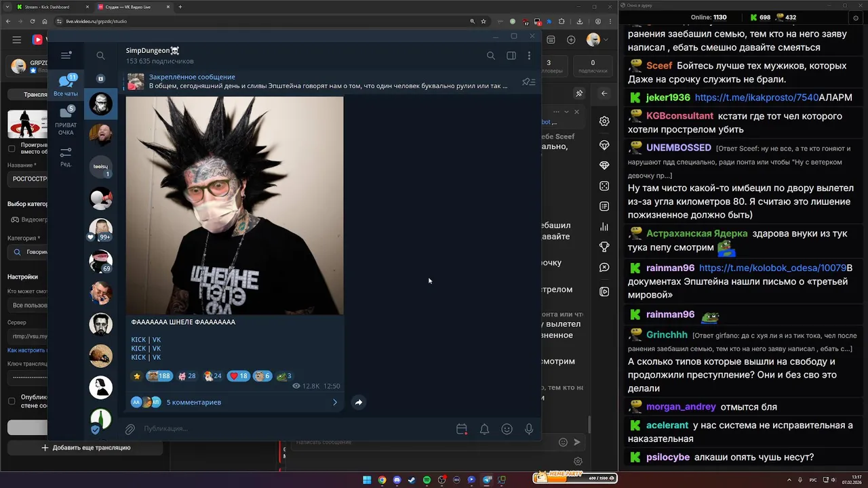Toggle the pig reaction with 28
This screenshot has width=868, height=488.
[186, 376]
